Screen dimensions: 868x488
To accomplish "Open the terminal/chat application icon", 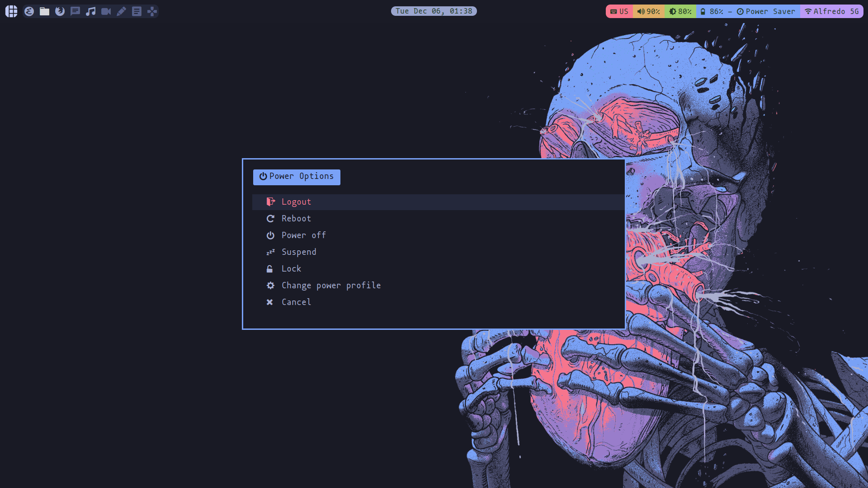I will pyautogui.click(x=75, y=11).
